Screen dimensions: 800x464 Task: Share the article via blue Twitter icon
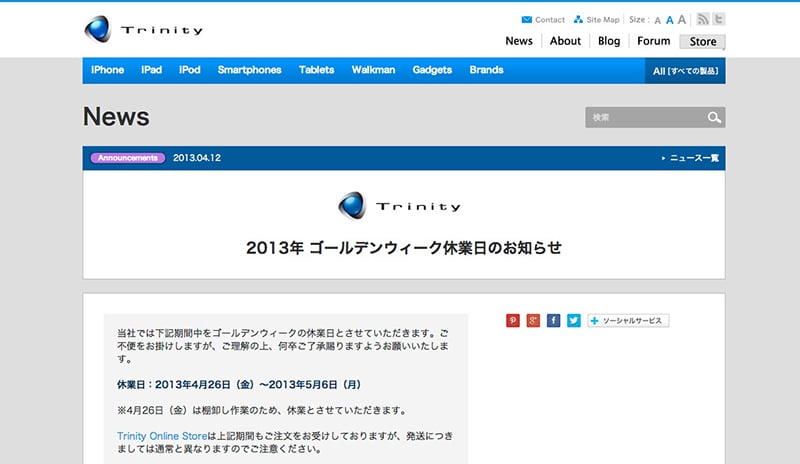pos(573,321)
